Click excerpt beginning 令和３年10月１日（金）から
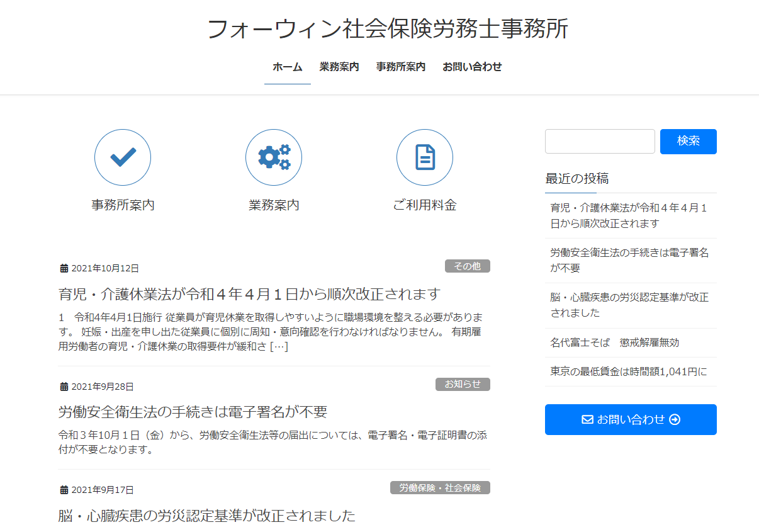759x532 pixels. pos(273,442)
